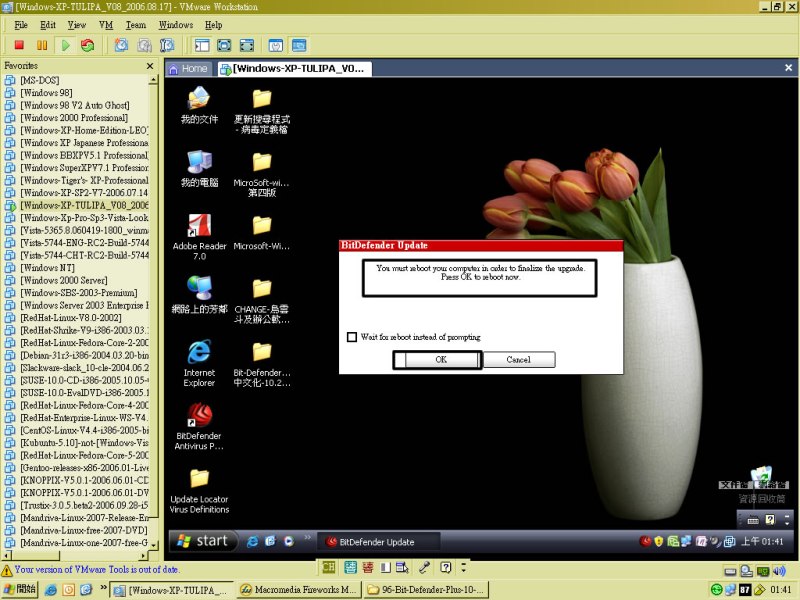Open the Team menu
This screenshot has height=600, width=800.
tap(136, 24)
